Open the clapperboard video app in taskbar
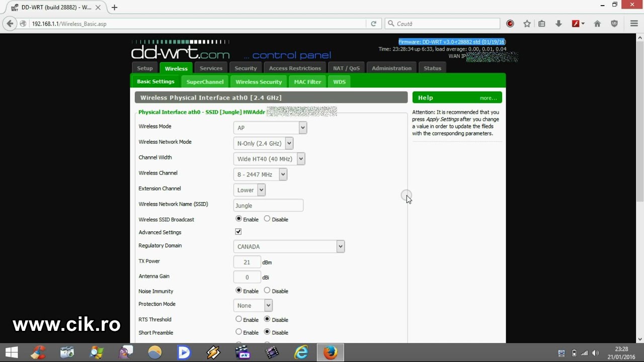 [243, 352]
